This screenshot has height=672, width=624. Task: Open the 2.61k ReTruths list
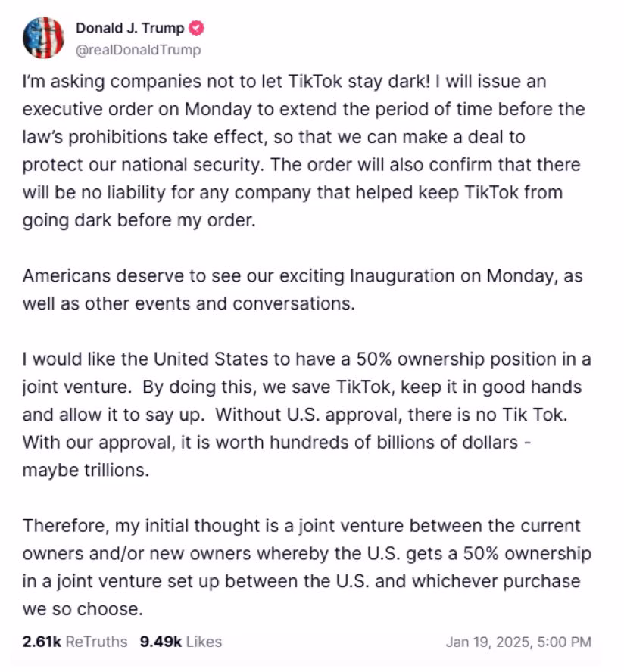pyautogui.click(x=75, y=642)
